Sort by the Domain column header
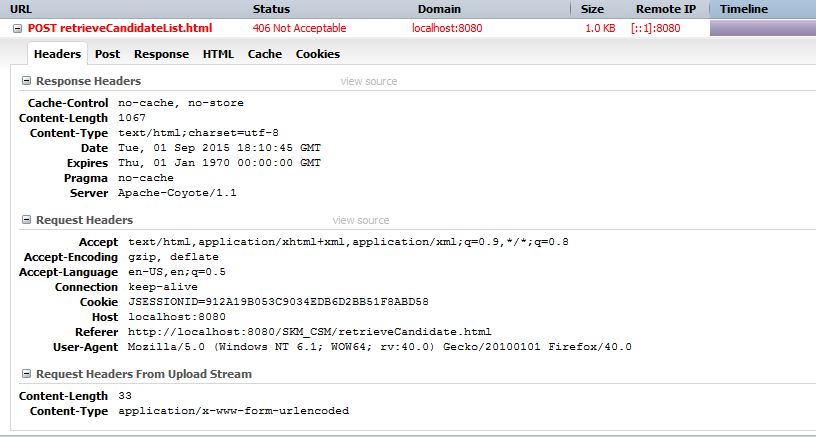Viewport: 816px width, 437px height. pyautogui.click(x=438, y=9)
